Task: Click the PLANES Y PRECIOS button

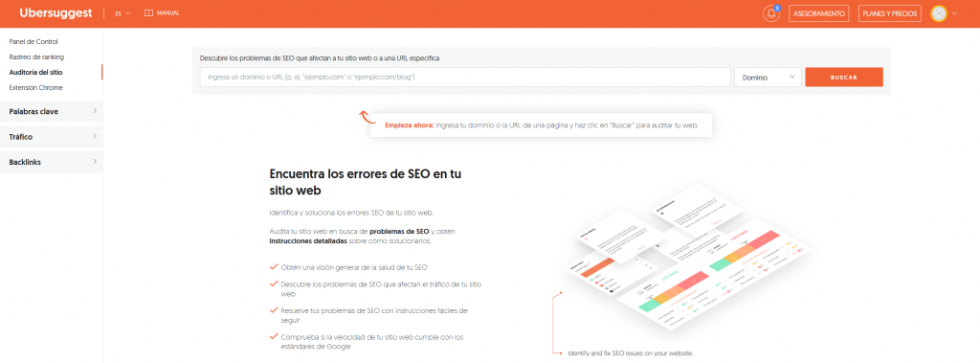Action: [889, 13]
